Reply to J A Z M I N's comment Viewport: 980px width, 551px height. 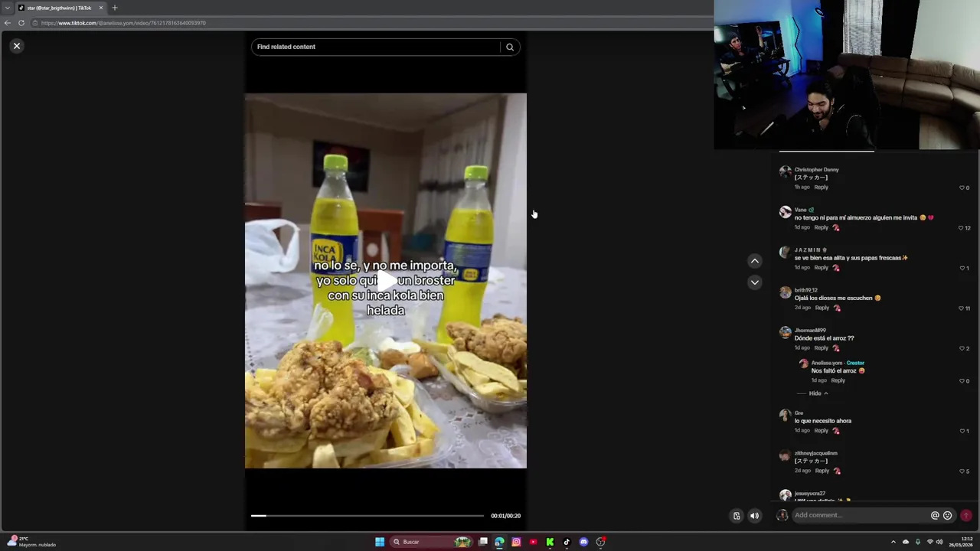[x=821, y=267]
